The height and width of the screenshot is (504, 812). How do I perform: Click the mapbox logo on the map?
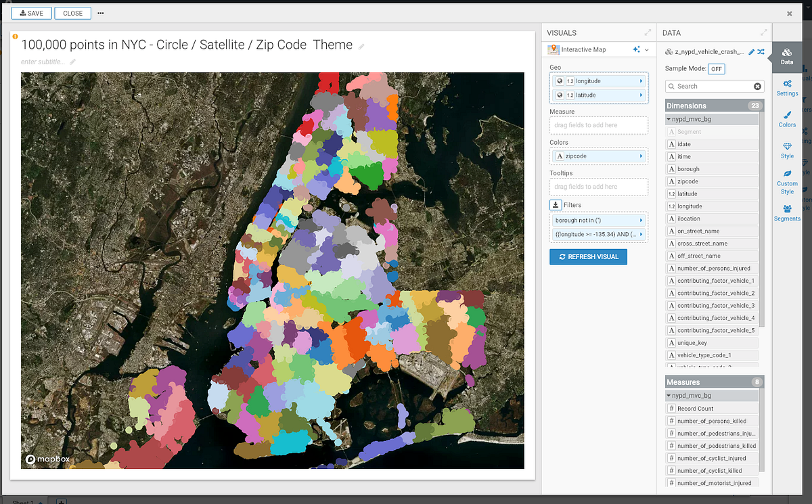pyautogui.click(x=47, y=459)
